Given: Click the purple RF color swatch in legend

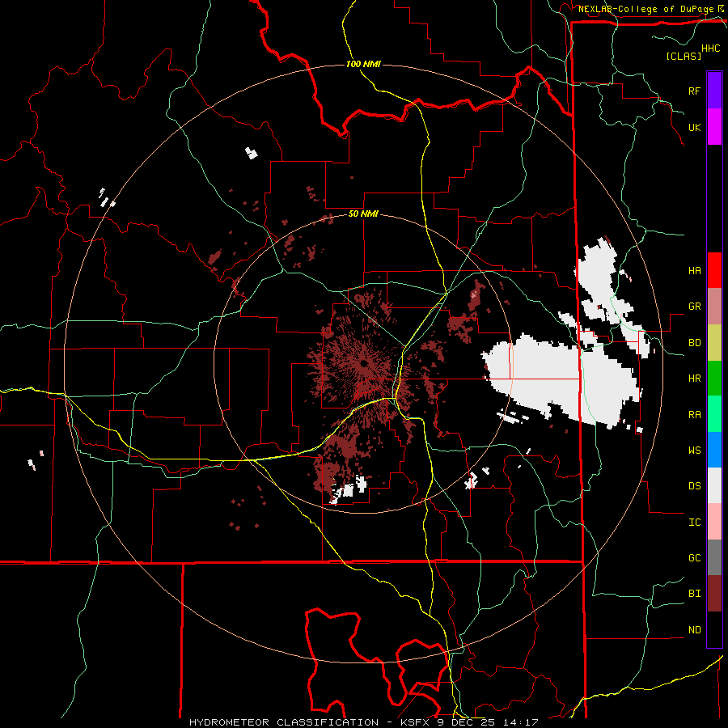Looking at the screenshot, I should coord(714,91).
